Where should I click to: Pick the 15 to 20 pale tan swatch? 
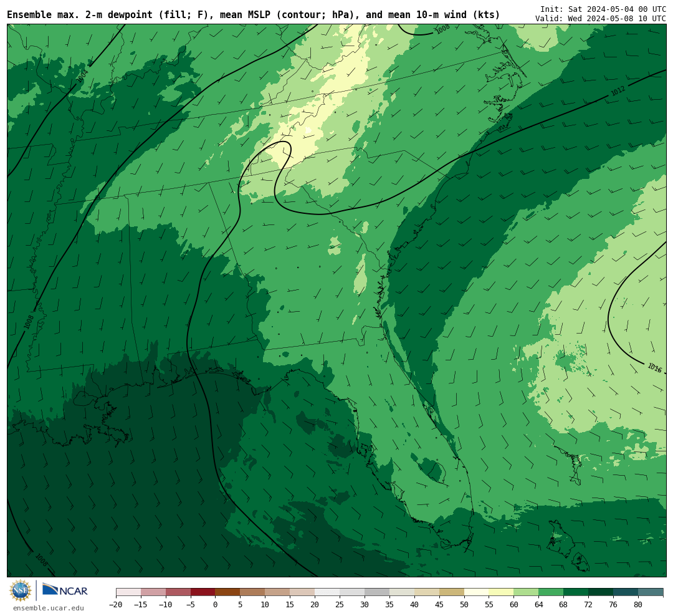pyautogui.click(x=303, y=592)
